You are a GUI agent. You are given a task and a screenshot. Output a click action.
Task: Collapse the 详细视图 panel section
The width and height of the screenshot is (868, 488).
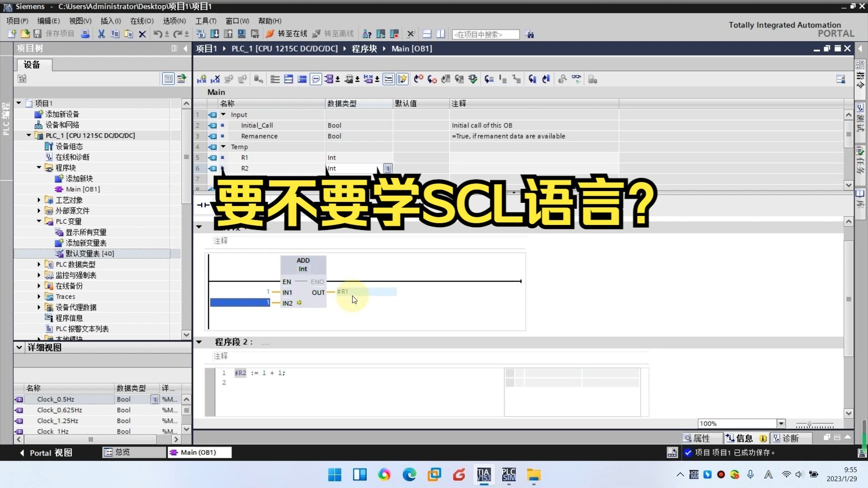point(19,347)
